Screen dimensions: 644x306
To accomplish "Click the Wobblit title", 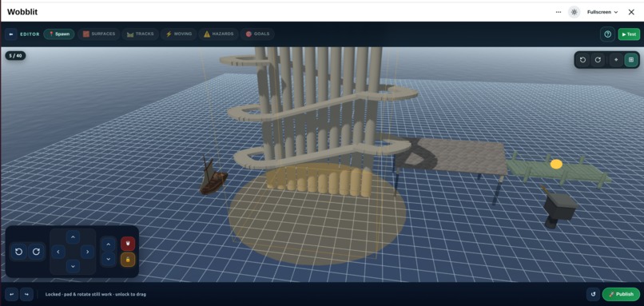I will click(22, 12).
